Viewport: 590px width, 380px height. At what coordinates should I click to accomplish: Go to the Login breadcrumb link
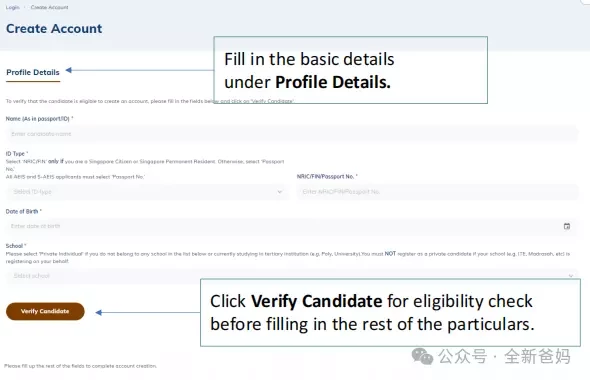[12, 7]
